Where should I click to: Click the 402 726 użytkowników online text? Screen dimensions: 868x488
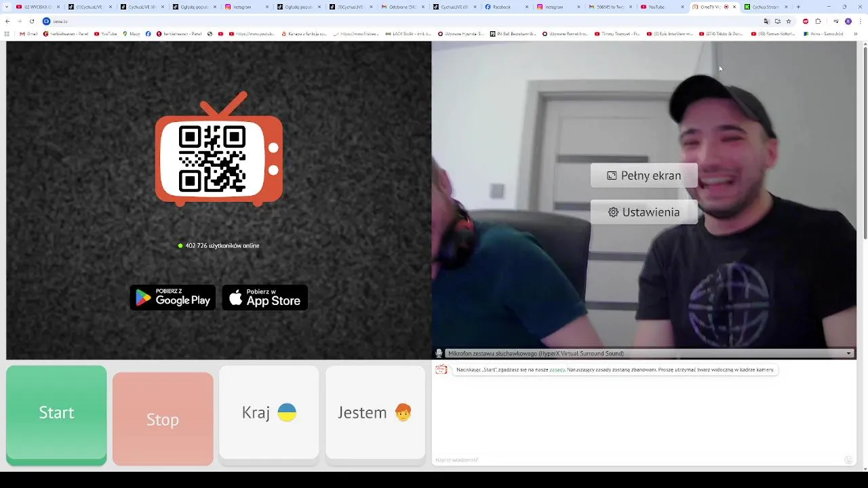click(x=222, y=245)
